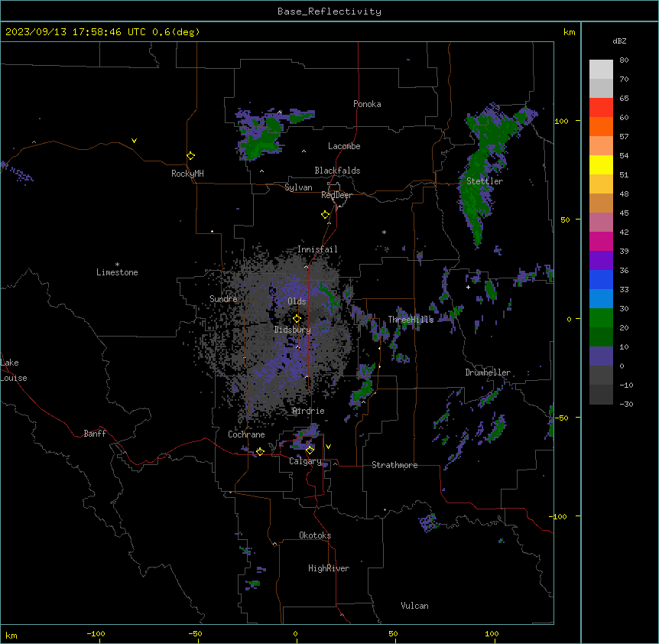The width and height of the screenshot is (659, 644).
Task: Click the dark gray -10 dBZ legend swatch
Action: tap(601, 395)
